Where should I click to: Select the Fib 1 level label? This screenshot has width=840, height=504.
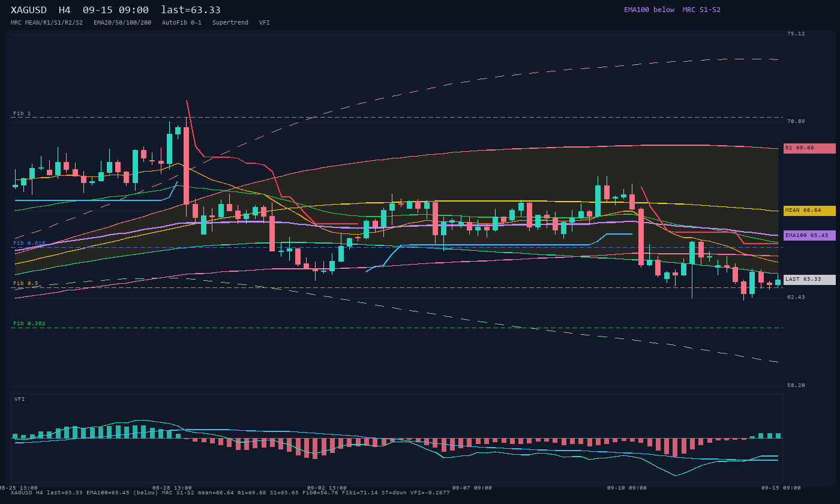pyautogui.click(x=22, y=113)
